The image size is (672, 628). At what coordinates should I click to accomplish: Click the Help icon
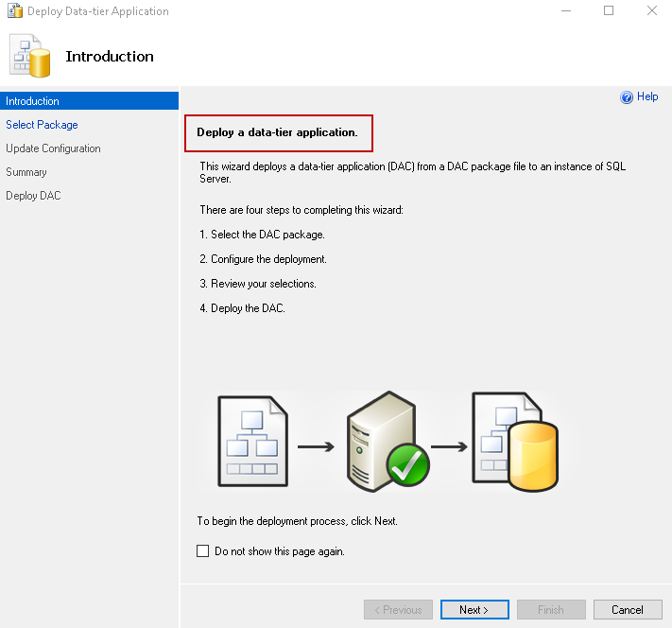626,97
